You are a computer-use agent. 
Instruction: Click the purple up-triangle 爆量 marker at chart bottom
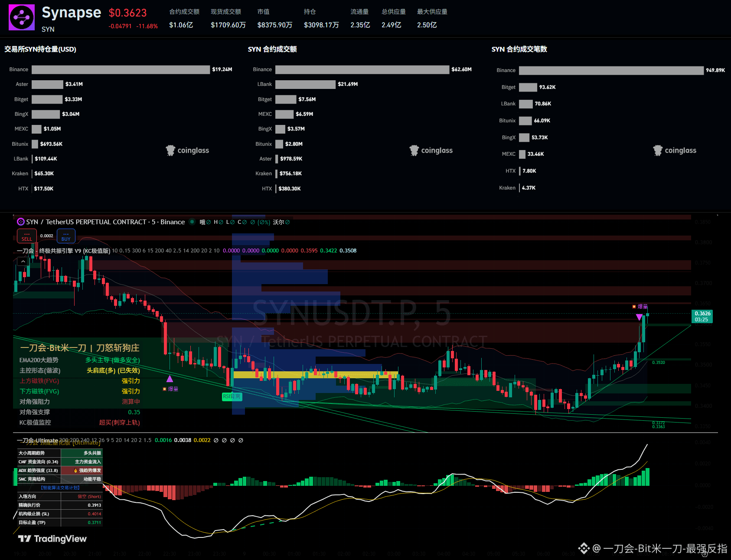click(x=170, y=379)
